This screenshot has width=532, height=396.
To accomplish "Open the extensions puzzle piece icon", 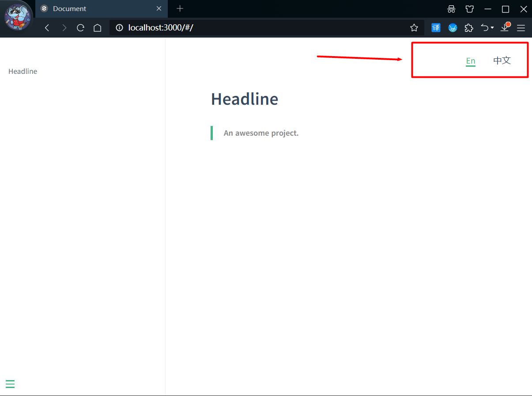I will point(469,28).
